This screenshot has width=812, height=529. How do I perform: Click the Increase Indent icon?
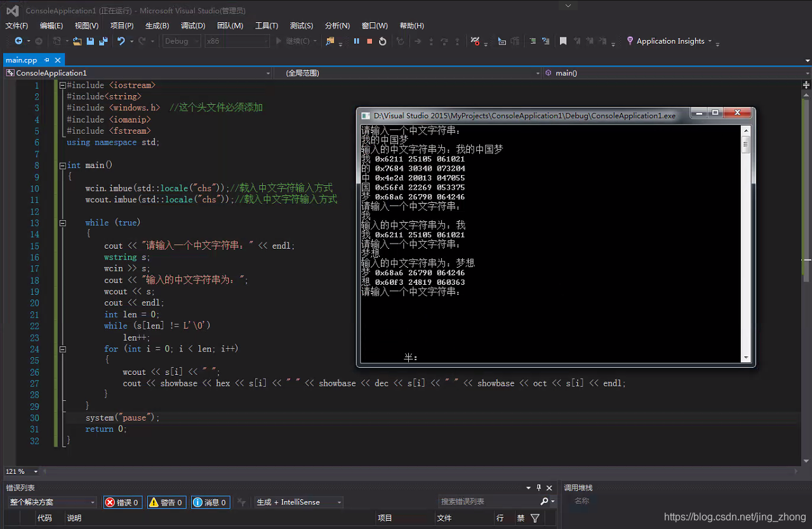click(x=546, y=41)
